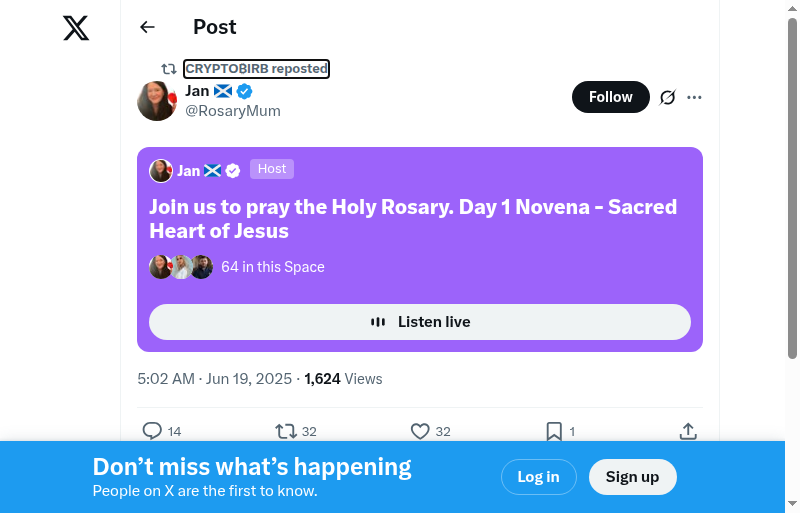Open the @RosaryMum handle link
Viewport: 800px width, 513px height.
[x=233, y=111]
